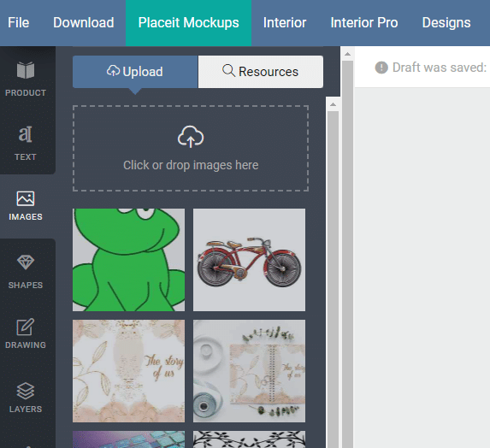
Task: Switch to the Upload tab
Action: point(135,72)
